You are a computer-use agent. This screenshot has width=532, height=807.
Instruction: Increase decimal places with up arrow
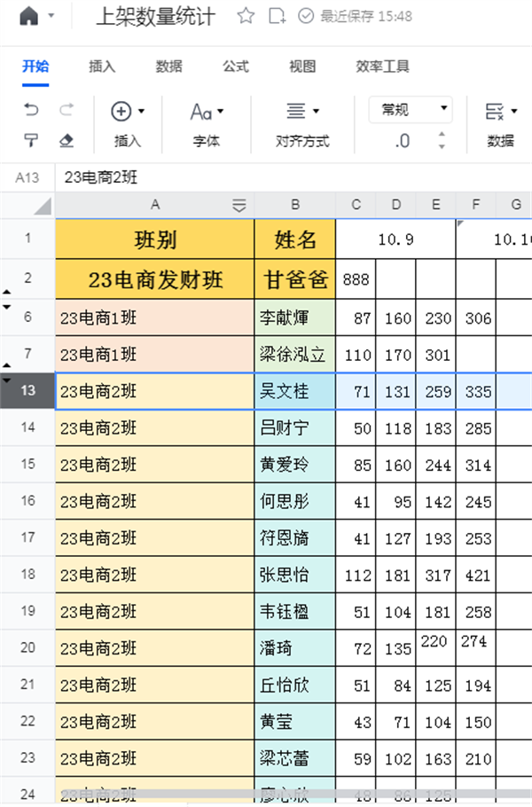point(442,135)
